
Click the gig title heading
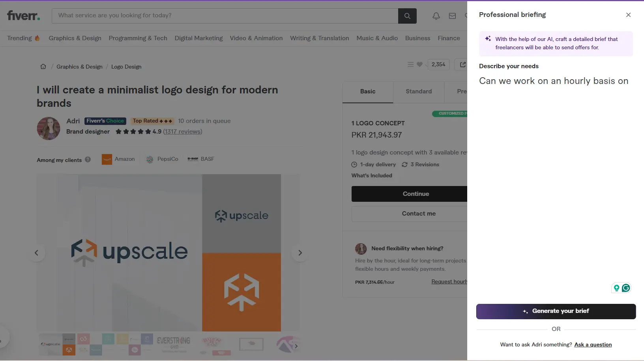157,97
